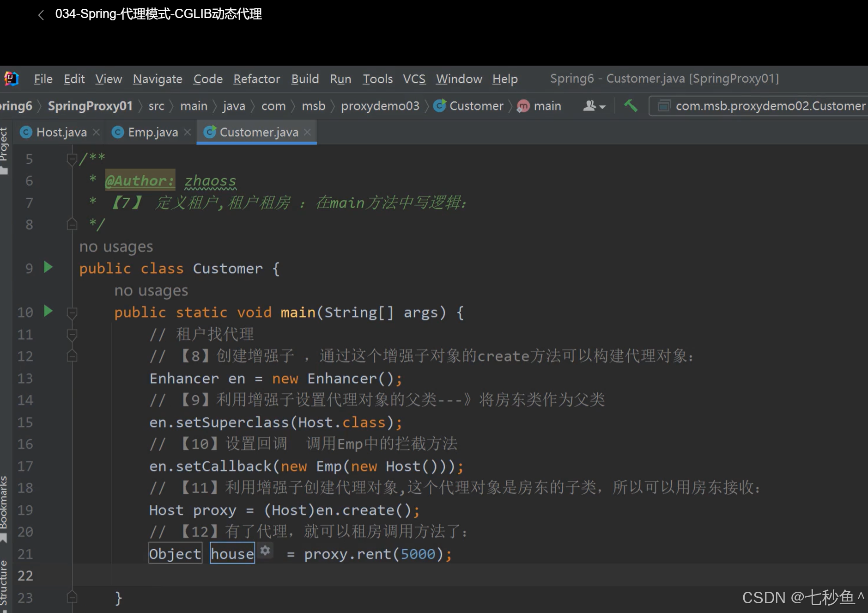Toggle the Project tool window on the left edge
Viewport: 868px width, 613px height.
pyautogui.click(x=5, y=143)
